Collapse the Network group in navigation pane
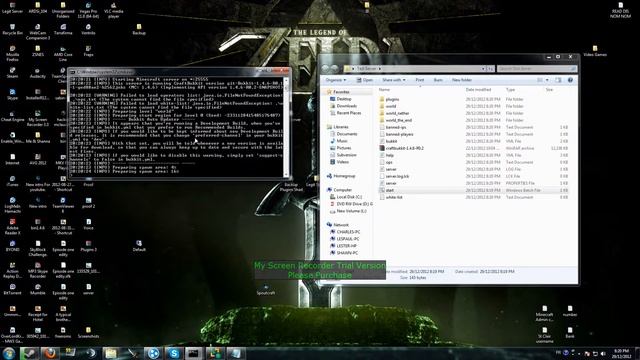Viewport: 640px width, 360px height. (x=329, y=225)
